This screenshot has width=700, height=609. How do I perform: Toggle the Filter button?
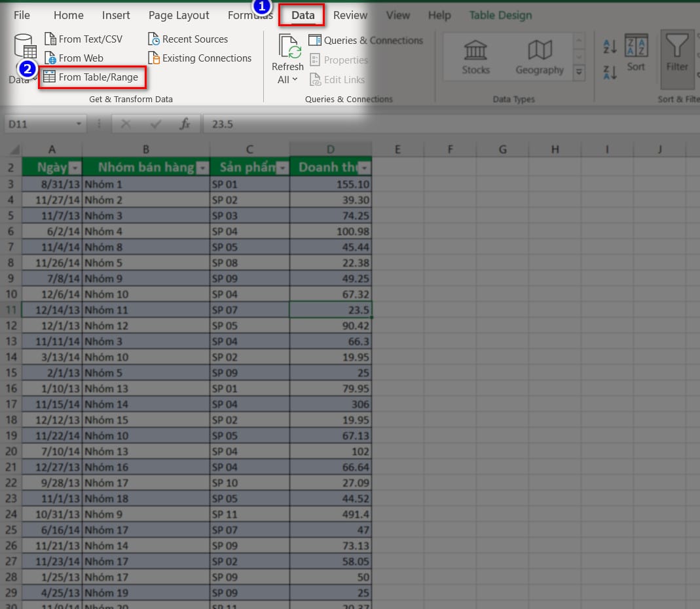[677, 56]
